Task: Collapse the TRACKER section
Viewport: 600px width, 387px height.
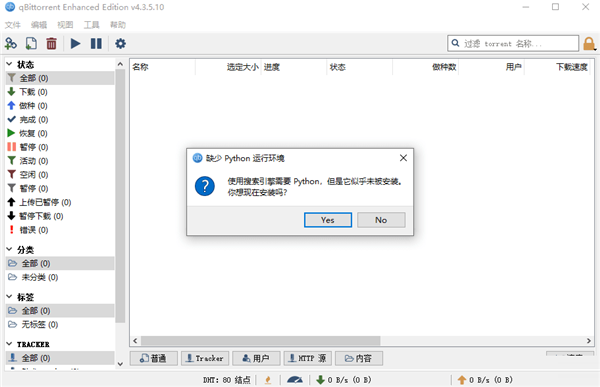Action: (10, 344)
